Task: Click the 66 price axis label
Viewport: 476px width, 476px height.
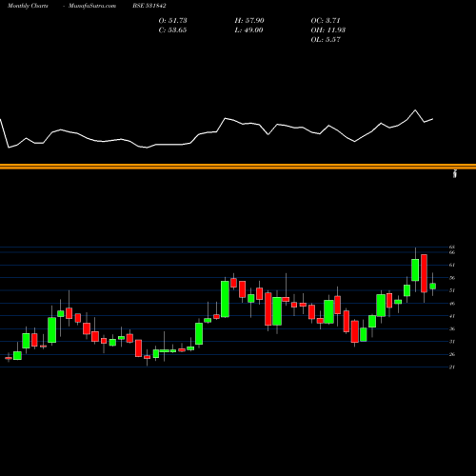Action: point(452,252)
